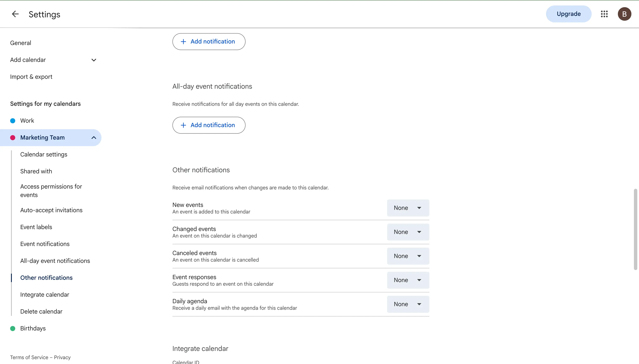
Task: Open the Google apps grid
Action: pyautogui.click(x=604, y=14)
